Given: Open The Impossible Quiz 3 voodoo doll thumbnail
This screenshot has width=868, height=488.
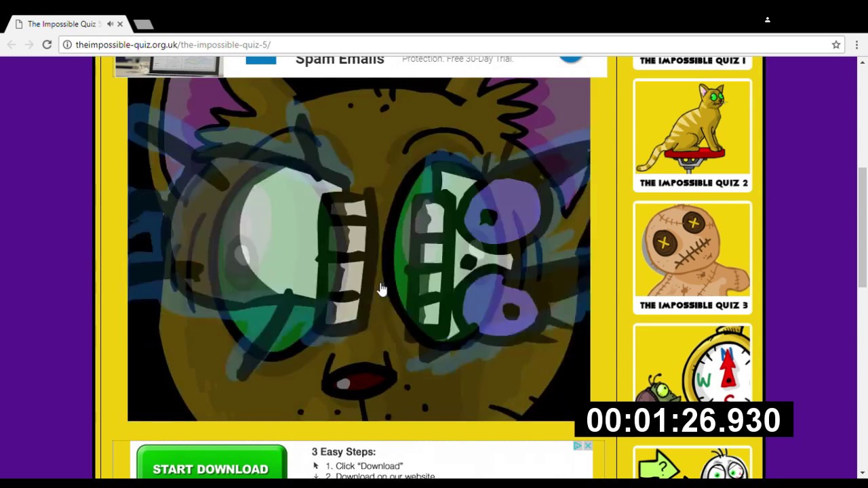Looking at the screenshot, I should pos(692,250).
